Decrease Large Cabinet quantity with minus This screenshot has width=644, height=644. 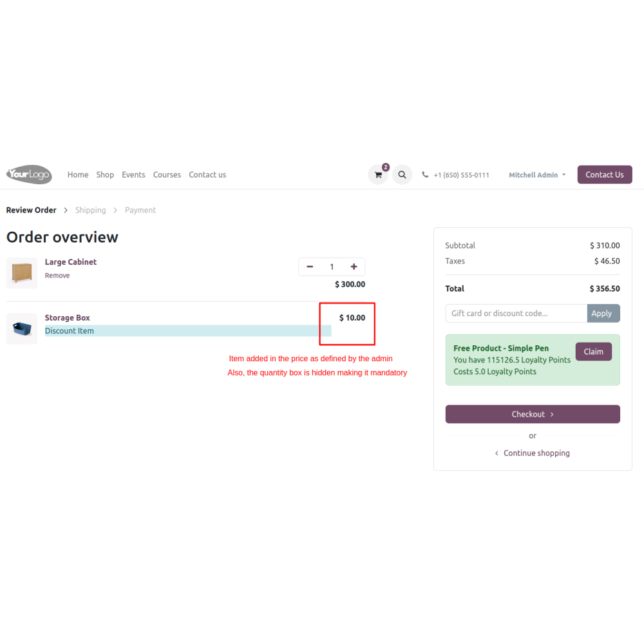[x=310, y=267]
